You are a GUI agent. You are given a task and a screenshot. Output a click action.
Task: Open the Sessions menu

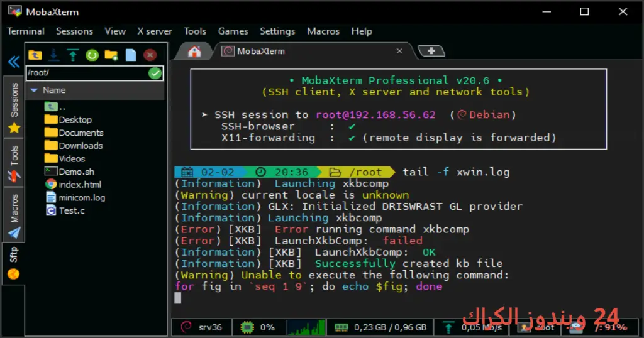[74, 31]
